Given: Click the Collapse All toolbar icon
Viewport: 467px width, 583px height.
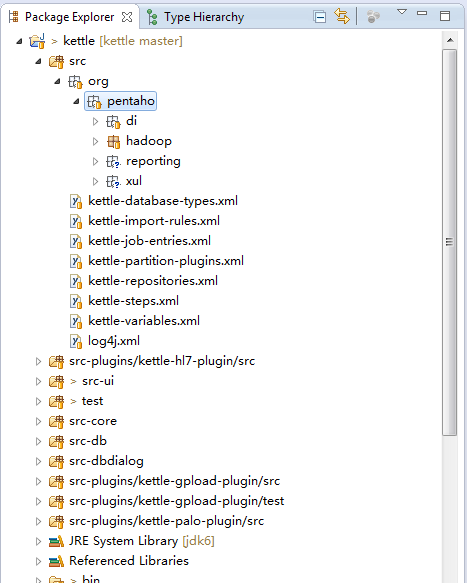Looking at the screenshot, I should 320,17.
